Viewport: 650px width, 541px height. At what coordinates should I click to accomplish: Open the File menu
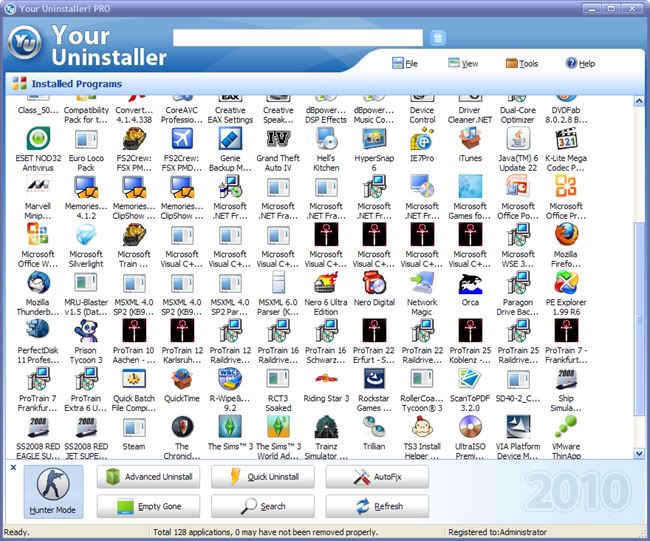(x=405, y=63)
